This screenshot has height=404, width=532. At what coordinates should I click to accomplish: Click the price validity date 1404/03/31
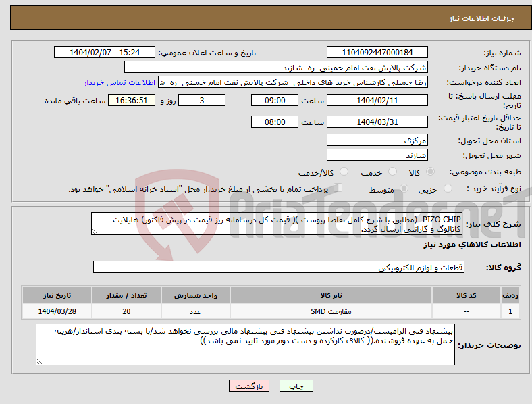point(377,122)
